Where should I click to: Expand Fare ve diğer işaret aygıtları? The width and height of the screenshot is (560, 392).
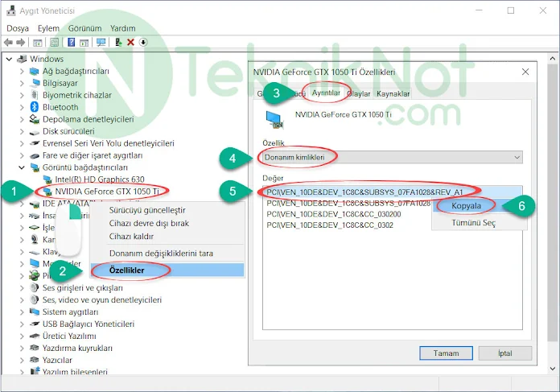click(x=22, y=155)
